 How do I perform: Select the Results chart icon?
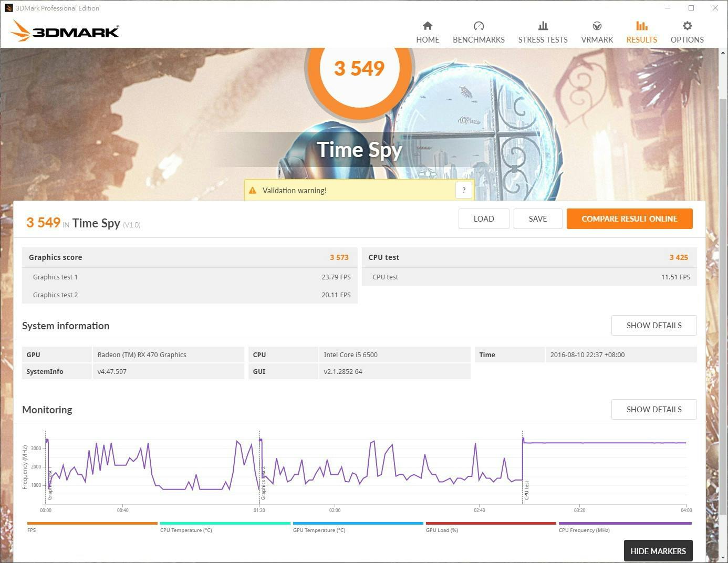(641, 26)
